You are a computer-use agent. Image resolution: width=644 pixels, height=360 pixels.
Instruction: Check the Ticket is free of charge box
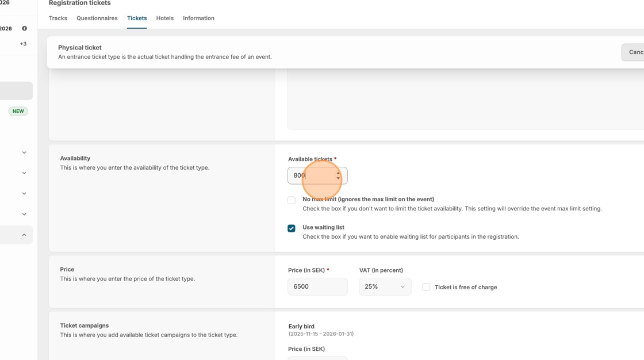(426, 287)
